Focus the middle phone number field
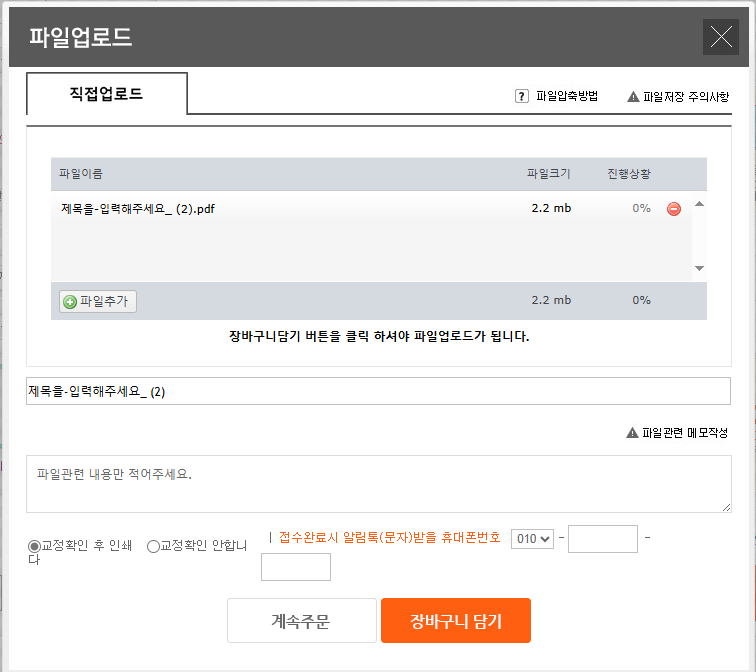 tap(603, 539)
